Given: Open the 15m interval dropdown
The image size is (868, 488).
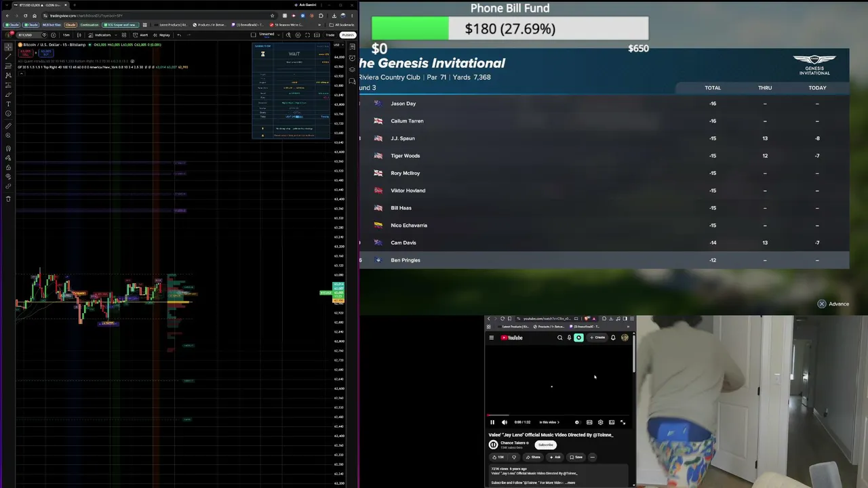Looking at the screenshot, I should pos(66,35).
